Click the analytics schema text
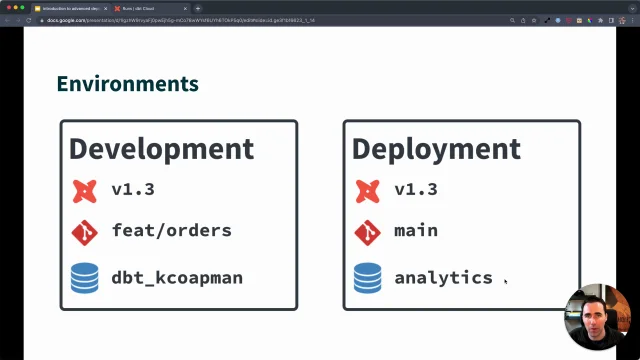Screen dimensions: 640x360 pos(444,278)
